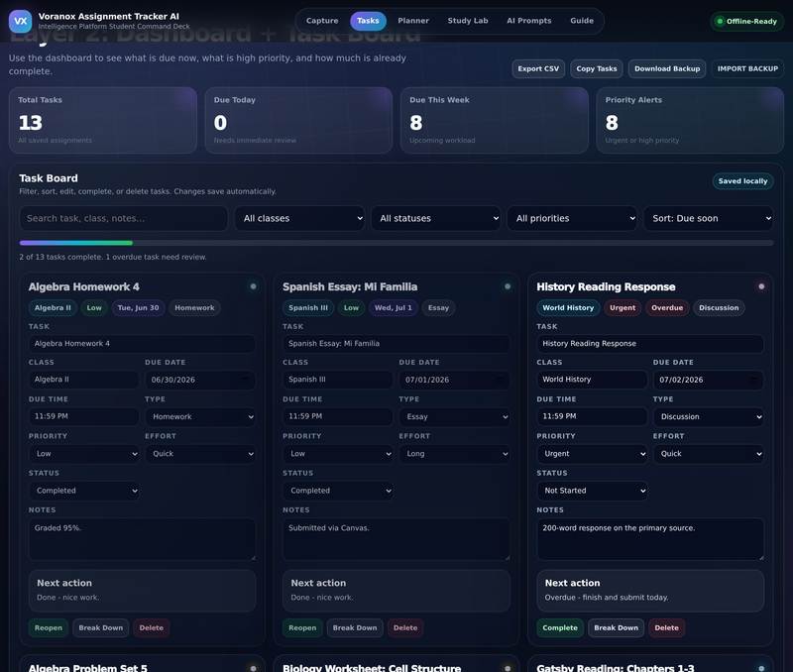Reopen the Algebra Homework 4 task
This screenshot has height=672, width=793.
(x=48, y=627)
